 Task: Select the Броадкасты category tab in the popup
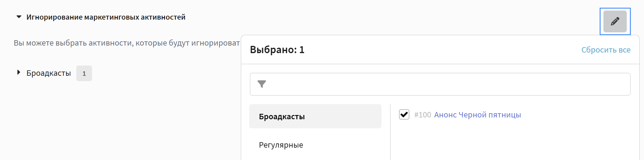pyautogui.click(x=315, y=117)
